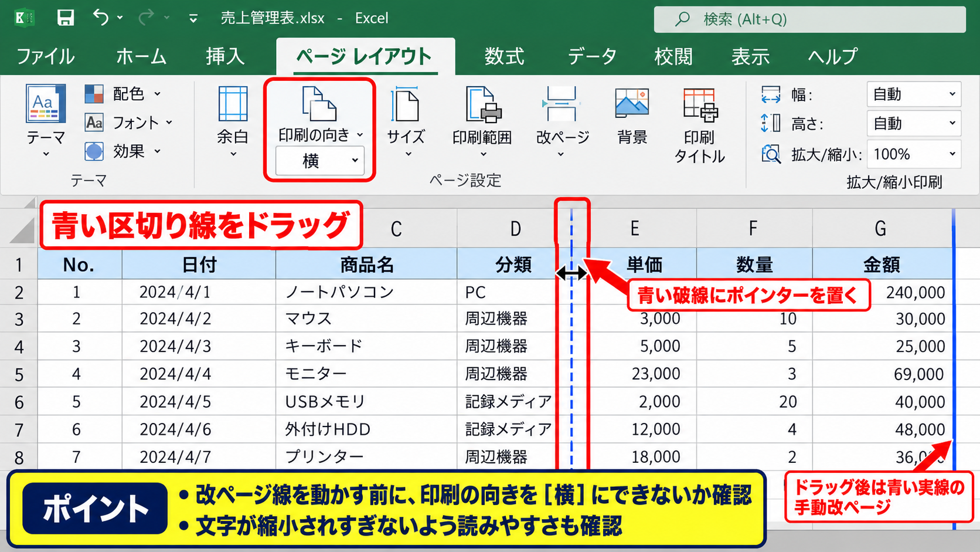This screenshot has height=552, width=980.
Task: Click the amount cell 69,000
Action: (x=883, y=374)
